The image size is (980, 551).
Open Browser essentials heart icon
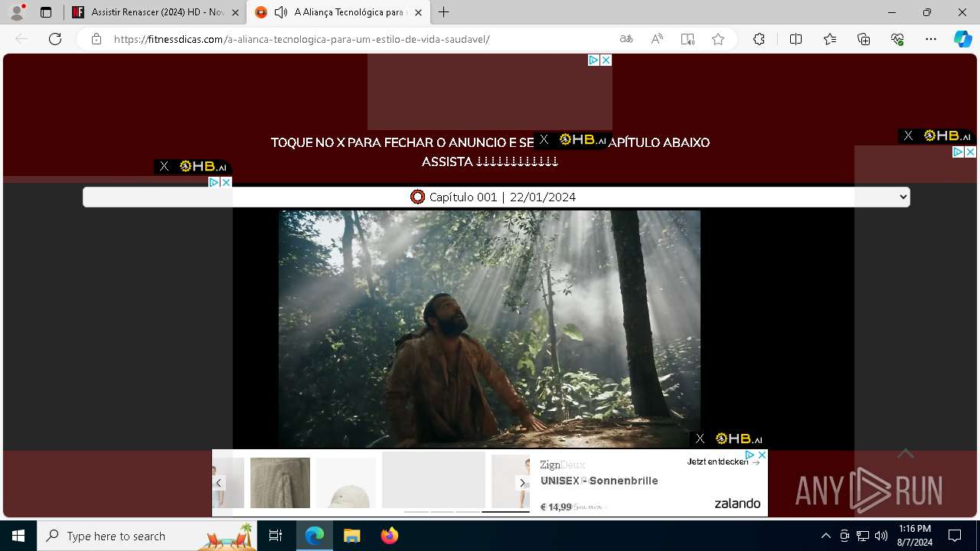(897, 39)
